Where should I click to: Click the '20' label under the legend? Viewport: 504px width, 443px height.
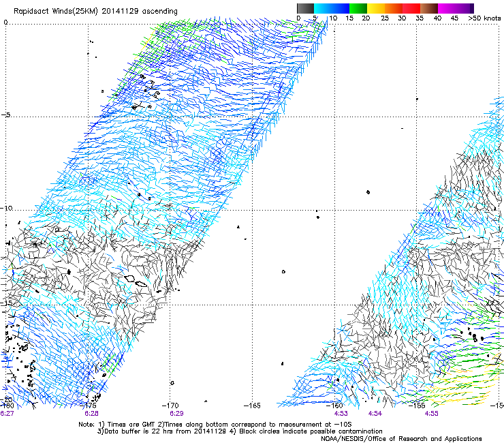pyautogui.click(x=366, y=18)
